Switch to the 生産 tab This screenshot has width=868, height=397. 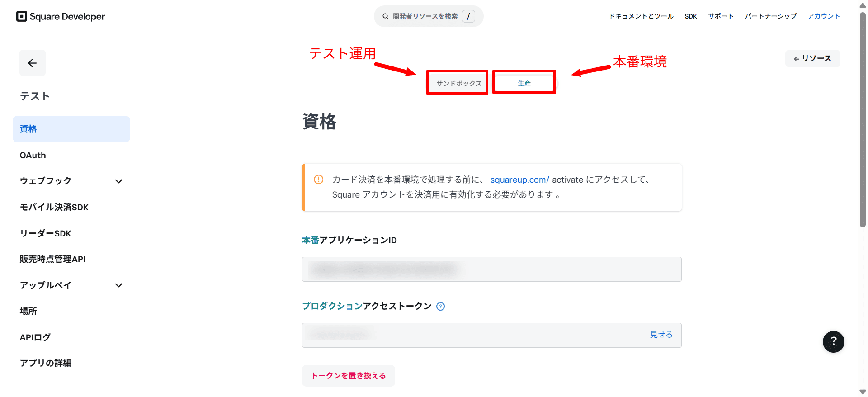524,83
